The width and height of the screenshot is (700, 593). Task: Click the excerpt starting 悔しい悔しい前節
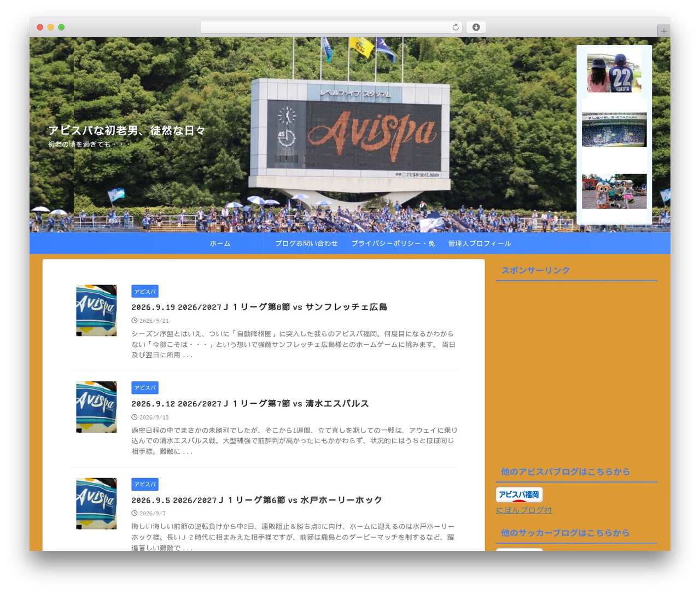tap(293, 537)
